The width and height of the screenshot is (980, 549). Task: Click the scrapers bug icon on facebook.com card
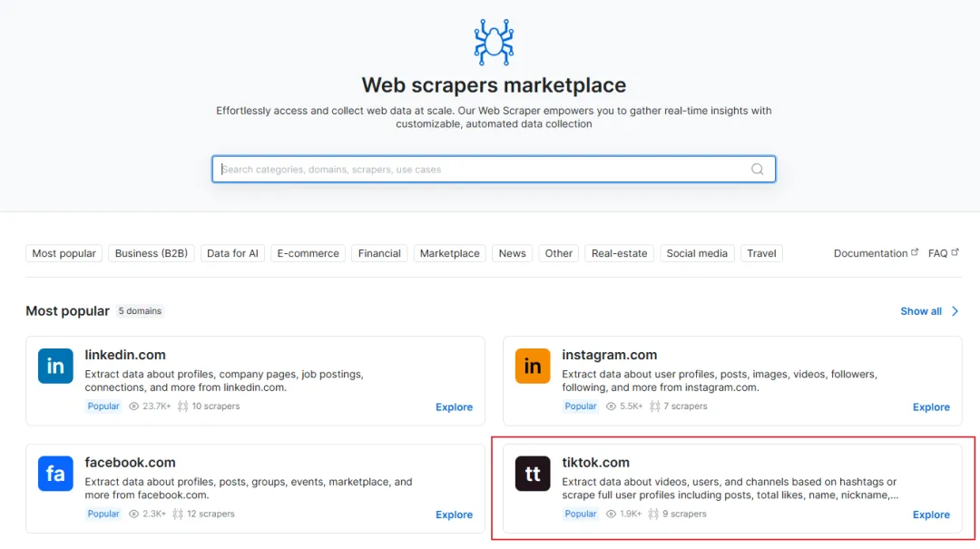pyautogui.click(x=178, y=514)
